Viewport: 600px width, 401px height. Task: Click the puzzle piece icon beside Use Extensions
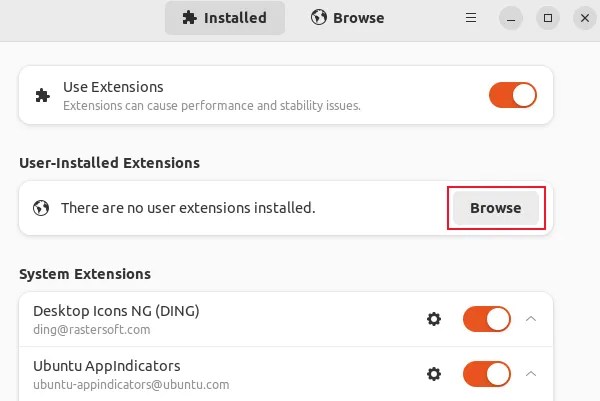click(x=42, y=96)
